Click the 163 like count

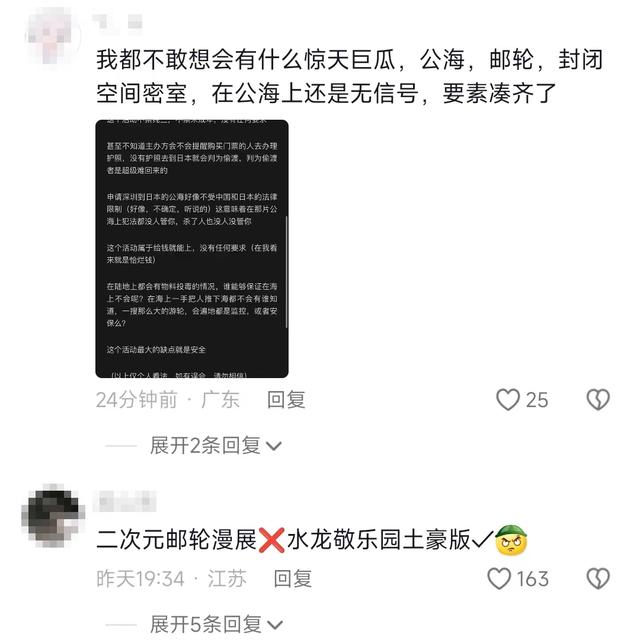(532, 579)
